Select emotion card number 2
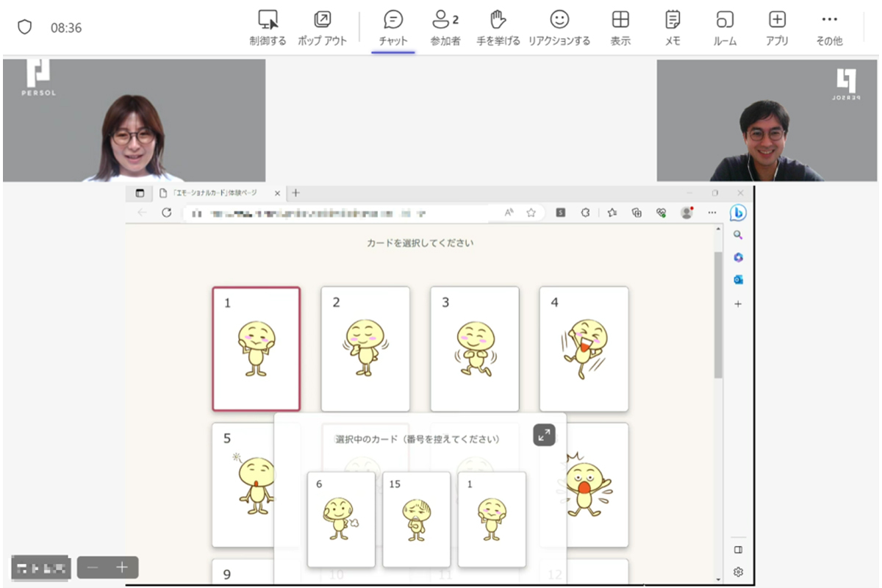882x588 pixels. [365, 349]
